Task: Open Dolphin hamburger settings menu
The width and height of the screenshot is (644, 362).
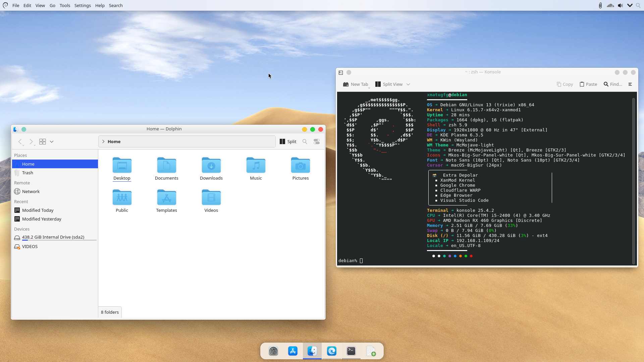Action: [316, 141]
